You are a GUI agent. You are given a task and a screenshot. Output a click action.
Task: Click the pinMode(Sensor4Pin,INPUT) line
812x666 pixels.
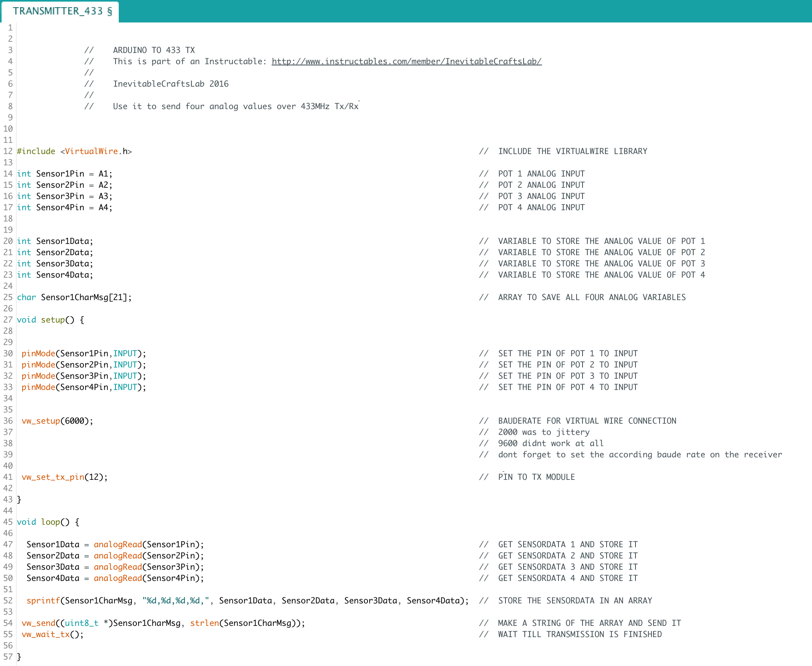83,387
